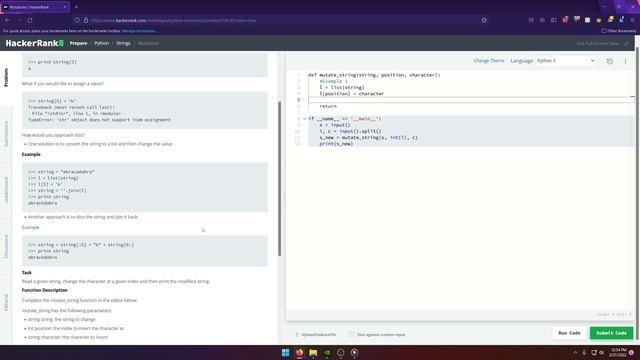Open the Language Python 3 dropdown

pos(565,61)
